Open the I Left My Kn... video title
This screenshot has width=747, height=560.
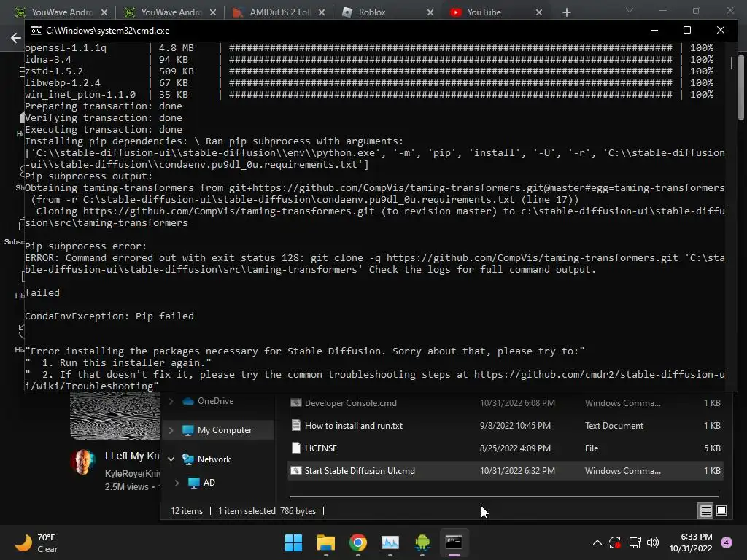coord(133,456)
